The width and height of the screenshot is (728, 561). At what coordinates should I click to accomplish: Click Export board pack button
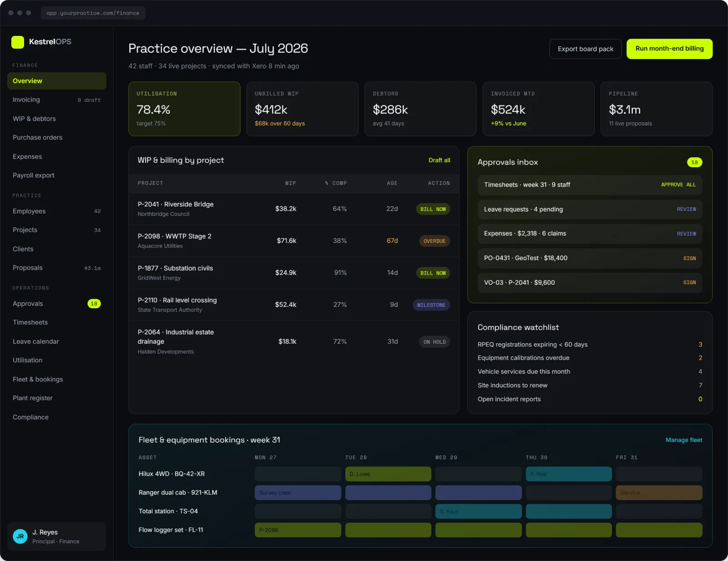[x=586, y=49]
